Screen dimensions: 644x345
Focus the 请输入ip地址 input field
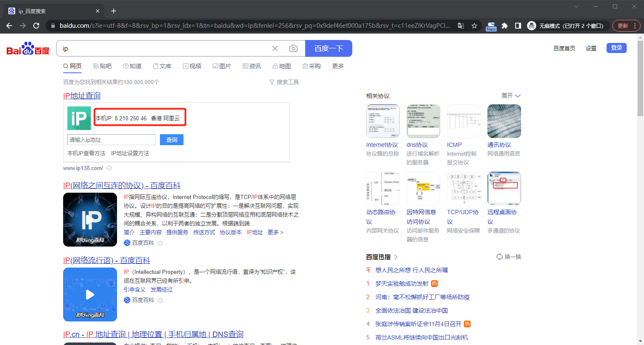pos(112,140)
